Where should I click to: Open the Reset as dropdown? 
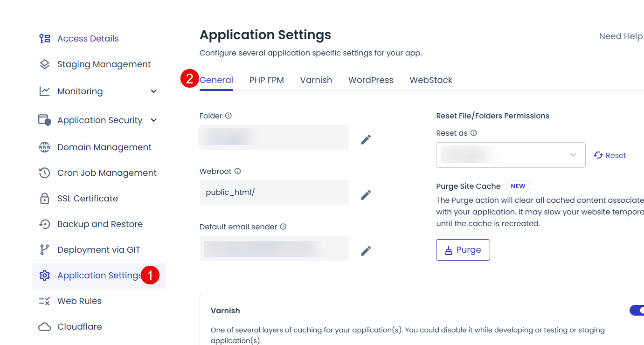(511, 155)
